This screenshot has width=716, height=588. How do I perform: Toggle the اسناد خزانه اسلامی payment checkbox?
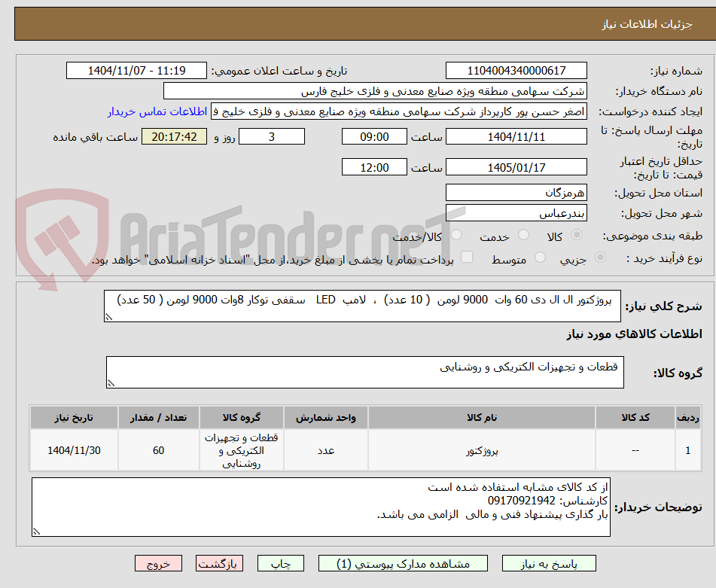[467, 257]
